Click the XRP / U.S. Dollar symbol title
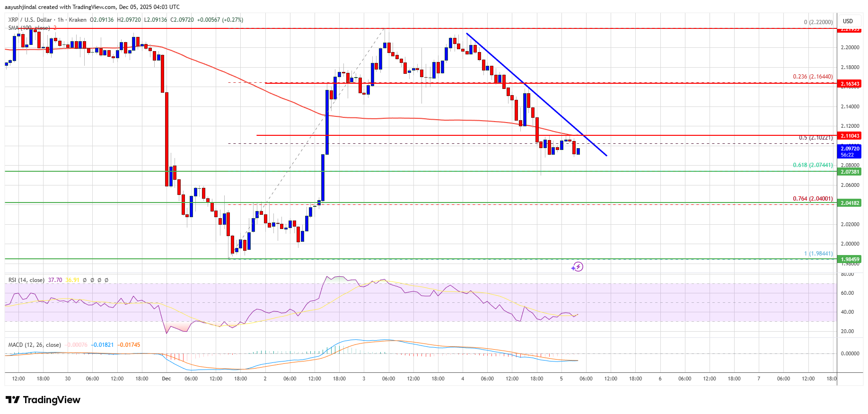Viewport: 868px width, 414px height. click(x=30, y=20)
